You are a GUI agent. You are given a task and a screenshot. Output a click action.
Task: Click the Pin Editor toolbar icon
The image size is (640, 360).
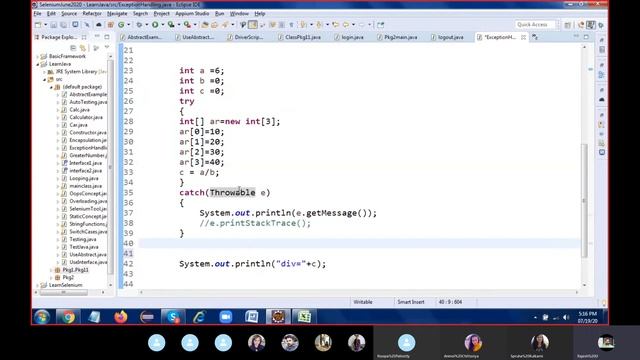(x=380, y=25)
